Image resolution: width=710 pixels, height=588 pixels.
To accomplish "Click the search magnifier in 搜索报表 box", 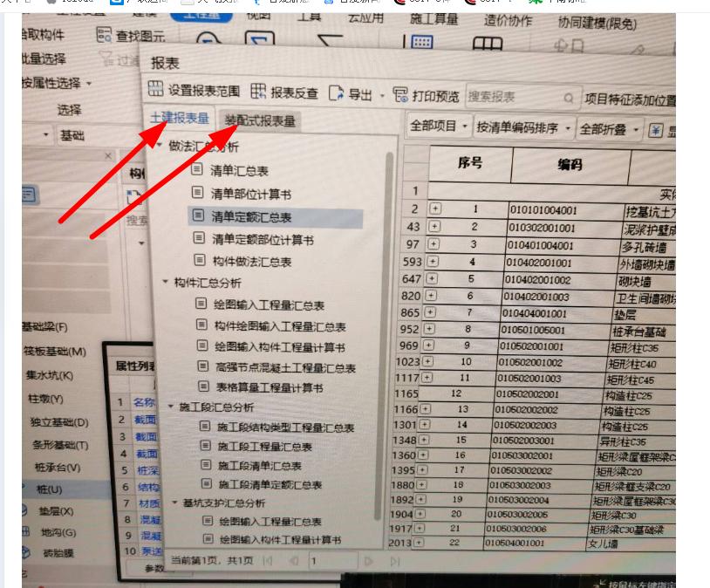I will 569,98.
